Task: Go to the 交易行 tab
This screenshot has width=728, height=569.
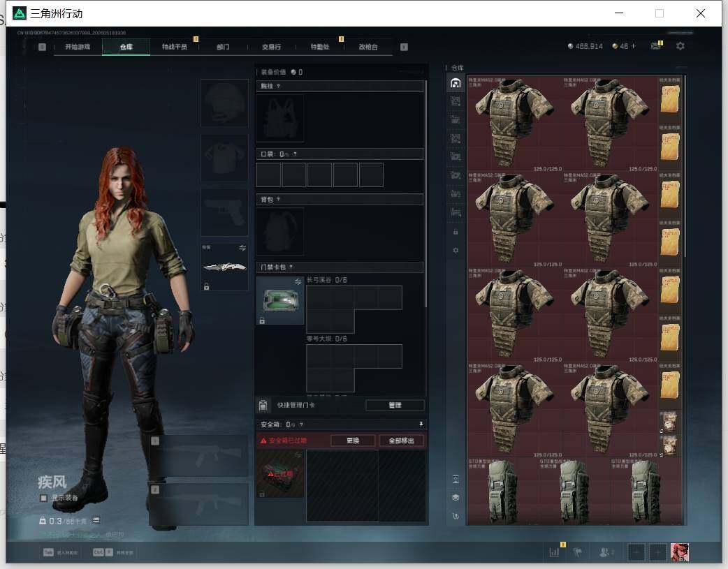Action: coord(271,47)
